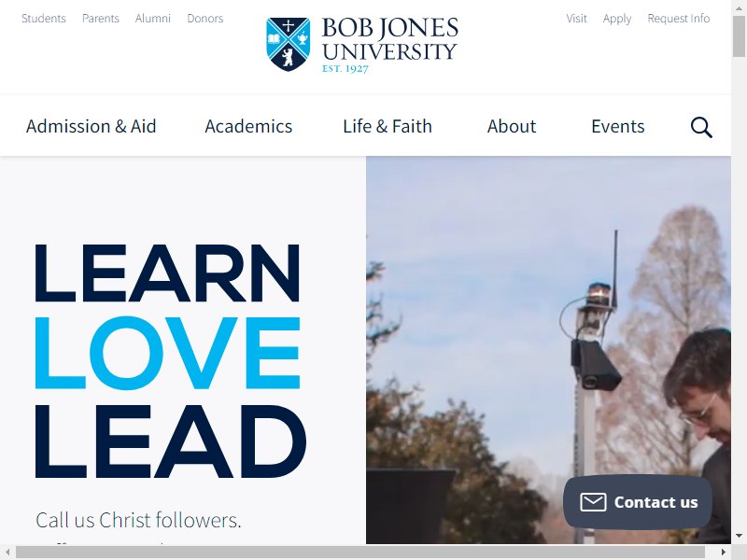747x560 pixels.
Task: Follow the Apply link
Action: [617, 18]
